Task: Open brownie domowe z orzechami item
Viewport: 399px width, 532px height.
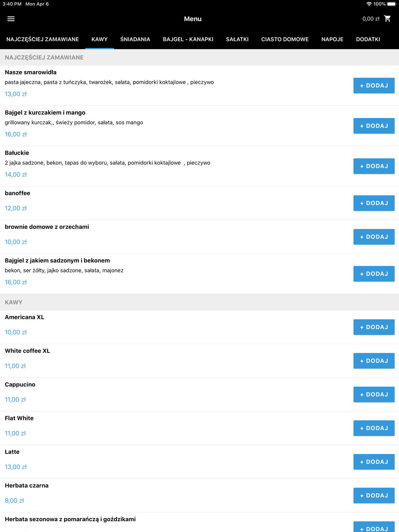Action: pos(47,227)
